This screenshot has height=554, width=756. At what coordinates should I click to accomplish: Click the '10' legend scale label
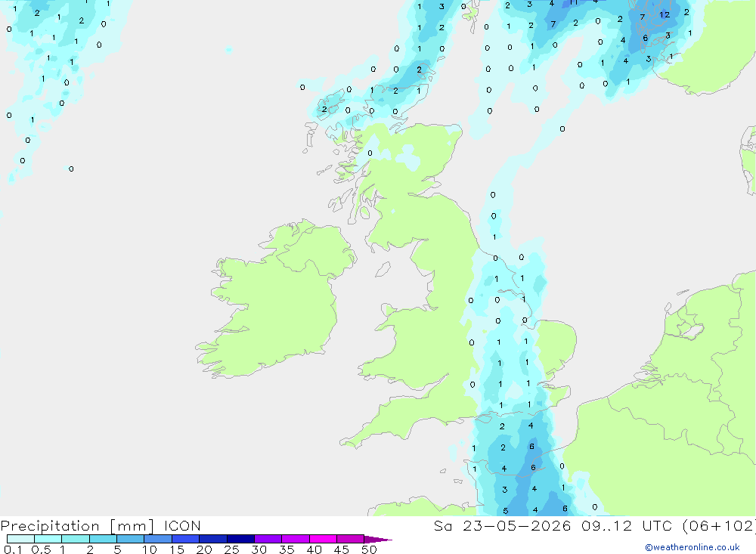(x=150, y=549)
